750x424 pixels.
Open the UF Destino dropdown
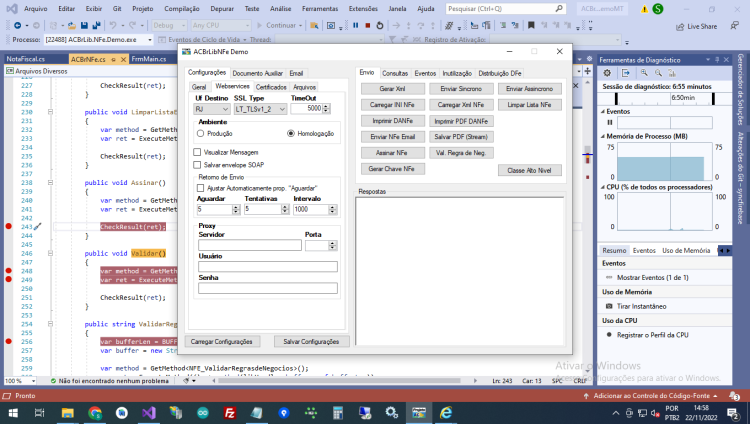pyautogui.click(x=212, y=109)
